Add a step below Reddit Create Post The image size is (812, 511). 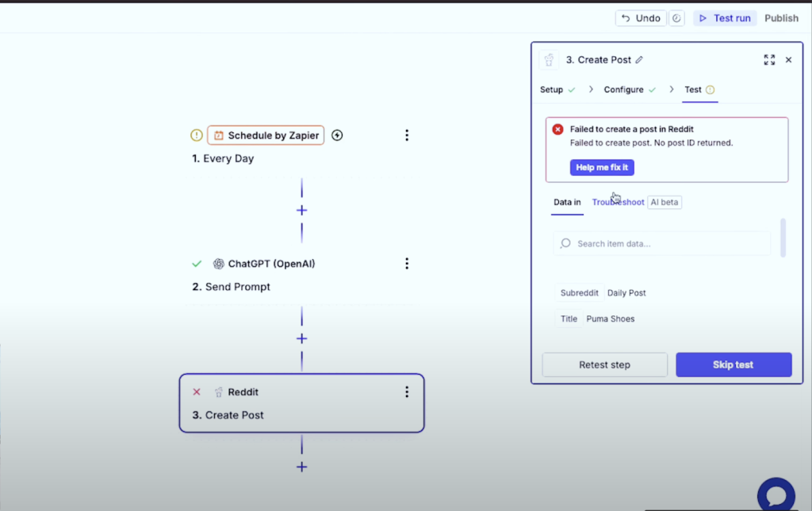click(302, 467)
